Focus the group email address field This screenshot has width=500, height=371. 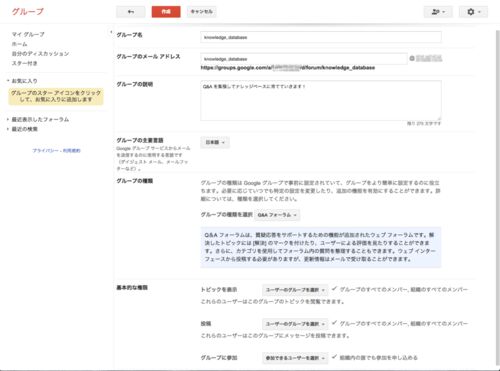coord(304,59)
